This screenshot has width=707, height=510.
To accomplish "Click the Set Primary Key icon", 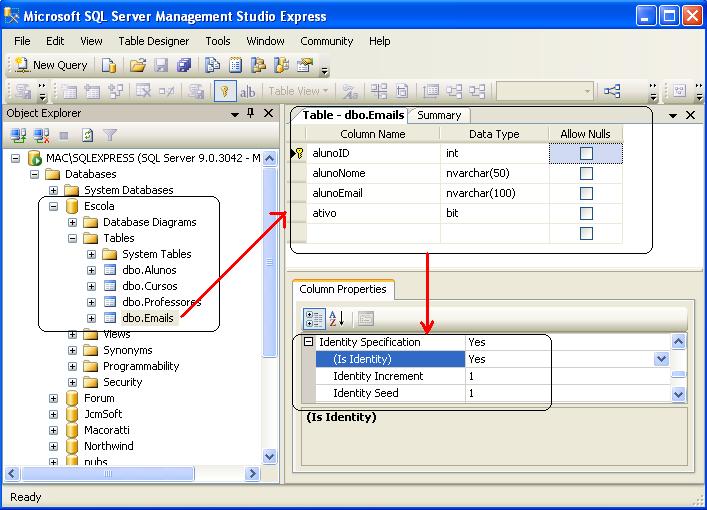I will (x=225, y=92).
